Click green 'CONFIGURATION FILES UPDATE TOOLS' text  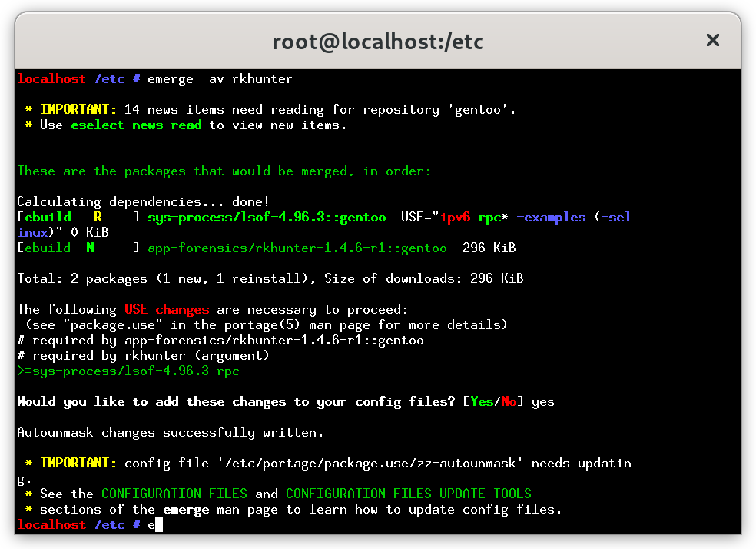click(409, 494)
